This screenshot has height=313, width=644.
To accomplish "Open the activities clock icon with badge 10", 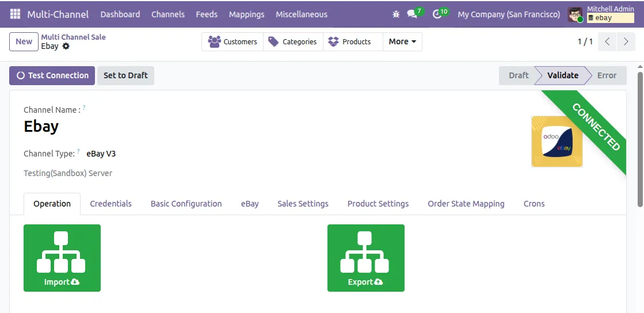I will pyautogui.click(x=437, y=14).
